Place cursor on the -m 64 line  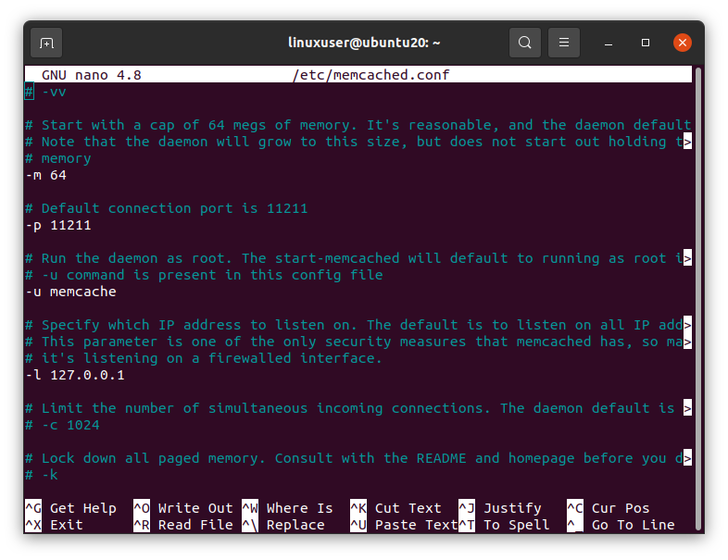tap(46, 175)
